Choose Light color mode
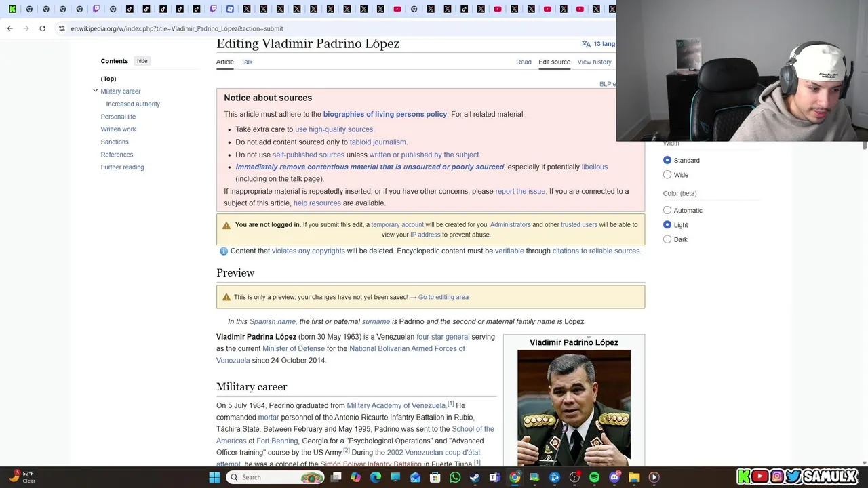This screenshot has height=488, width=868. click(667, 224)
